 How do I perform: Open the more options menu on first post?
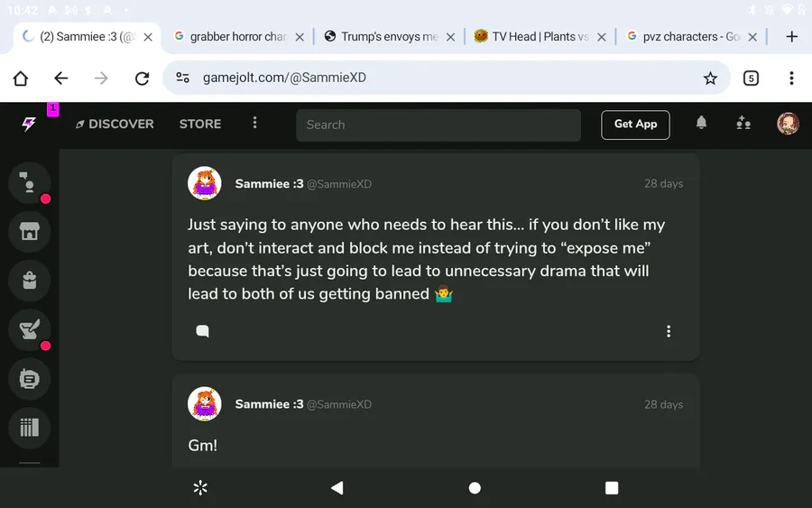(669, 331)
